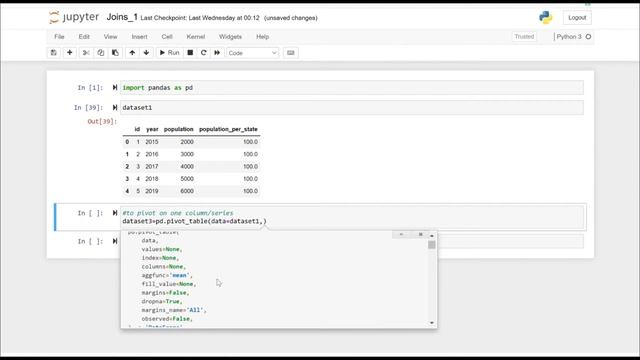
Task: Insert cell below with plus icon
Action: click(x=69, y=53)
